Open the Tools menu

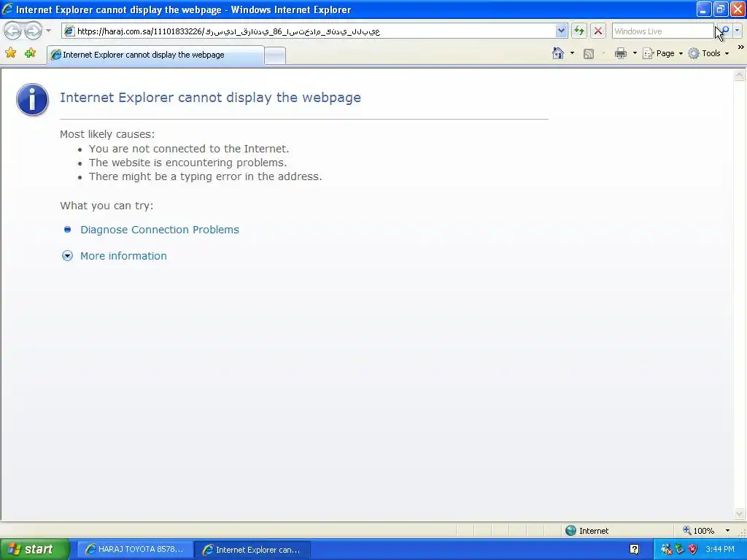[x=709, y=53]
